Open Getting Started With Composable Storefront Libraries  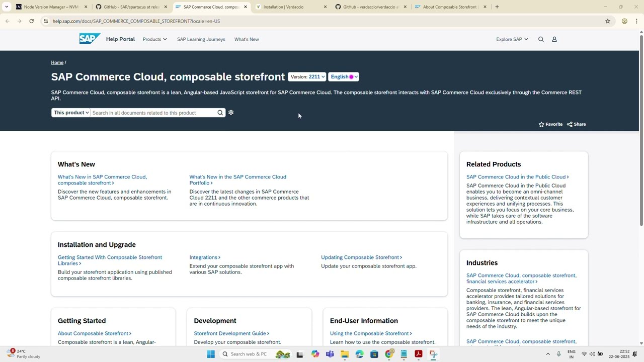110,260
